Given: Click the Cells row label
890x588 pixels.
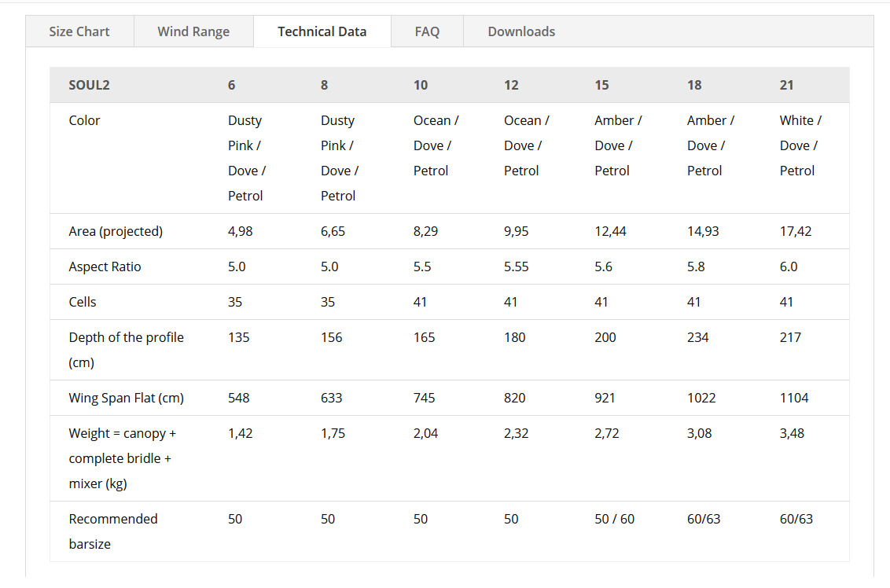Looking at the screenshot, I should (83, 302).
